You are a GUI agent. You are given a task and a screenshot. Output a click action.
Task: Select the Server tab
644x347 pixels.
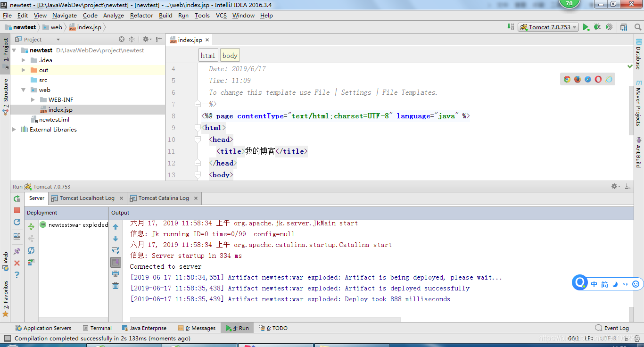coord(36,198)
